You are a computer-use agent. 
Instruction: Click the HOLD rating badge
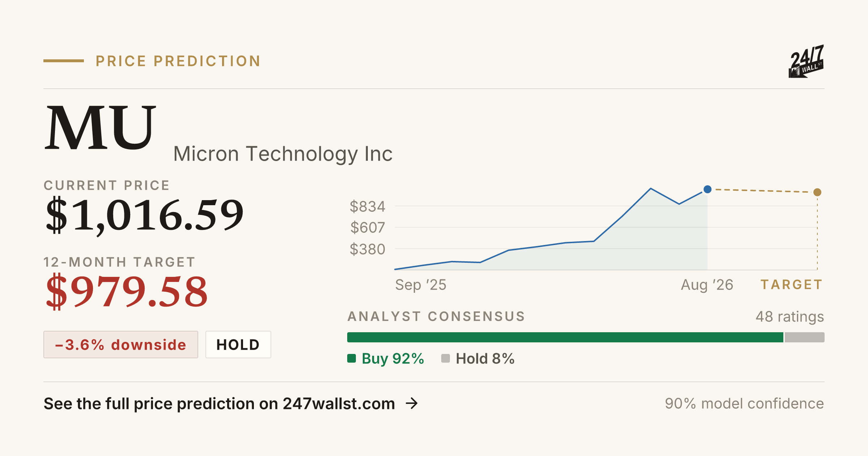click(238, 345)
